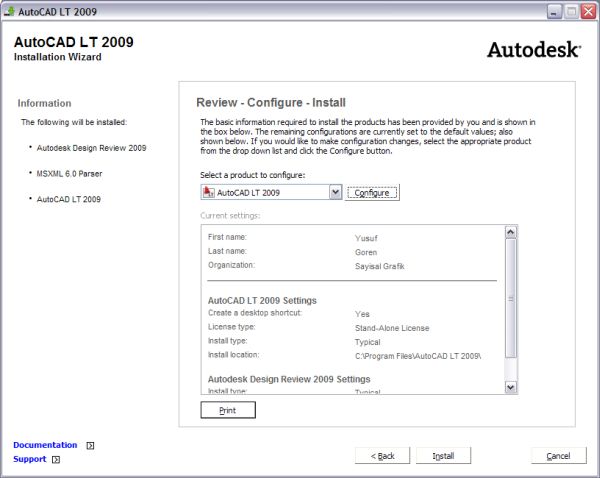The width and height of the screenshot is (600, 478).
Task: Cancel the installation wizard
Action: (559, 456)
